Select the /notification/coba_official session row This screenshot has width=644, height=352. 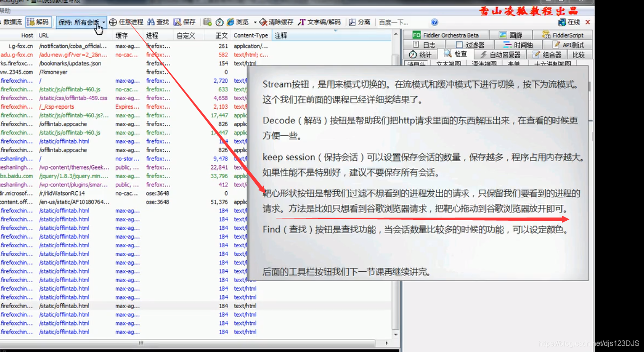(195, 46)
